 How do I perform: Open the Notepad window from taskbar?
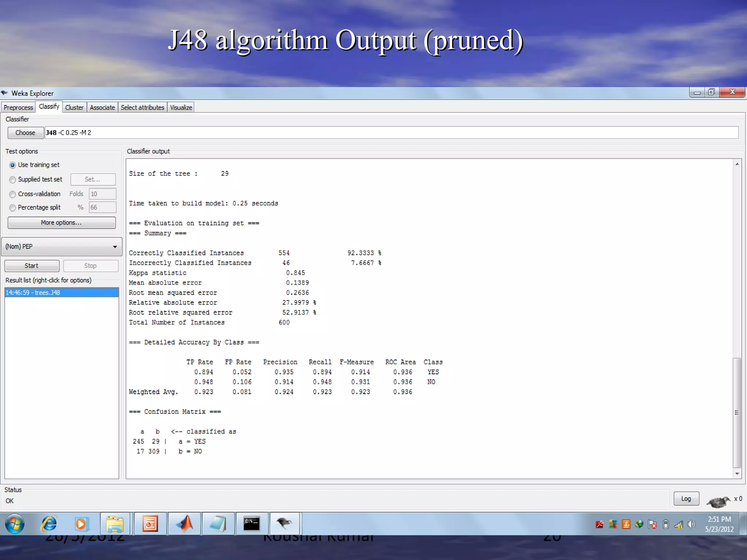[218, 524]
